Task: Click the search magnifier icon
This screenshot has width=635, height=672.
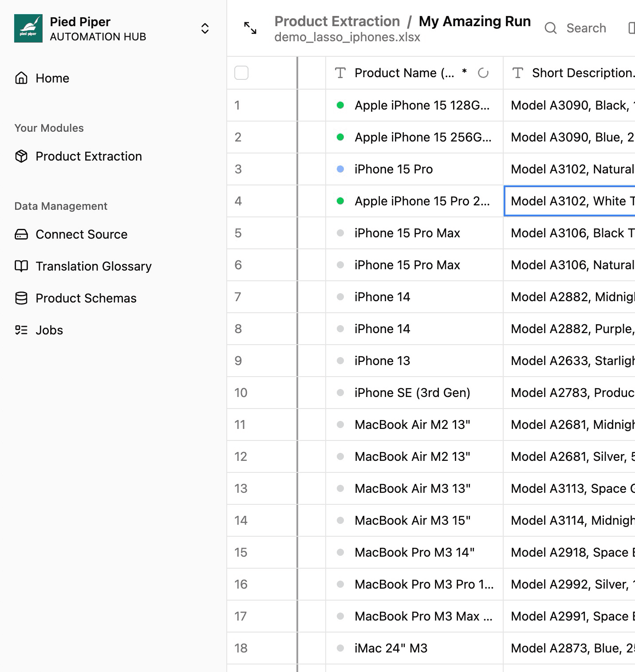Action: [x=551, y=28]
